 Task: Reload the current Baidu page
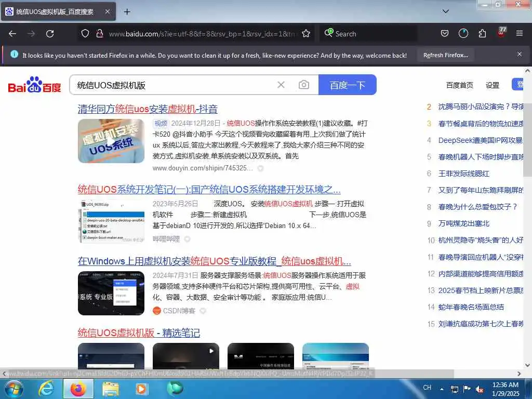50,34
